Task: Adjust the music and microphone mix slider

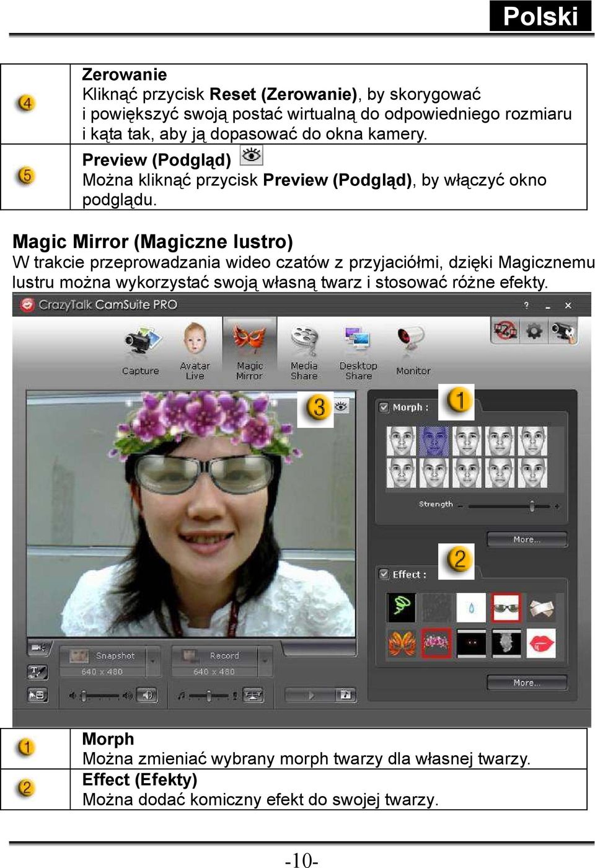Action: coord(209,696)
